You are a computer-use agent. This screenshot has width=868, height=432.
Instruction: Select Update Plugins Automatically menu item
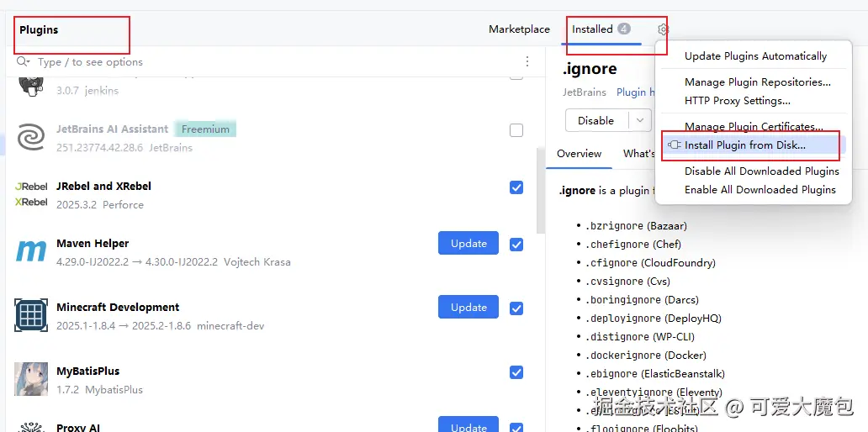755,56
